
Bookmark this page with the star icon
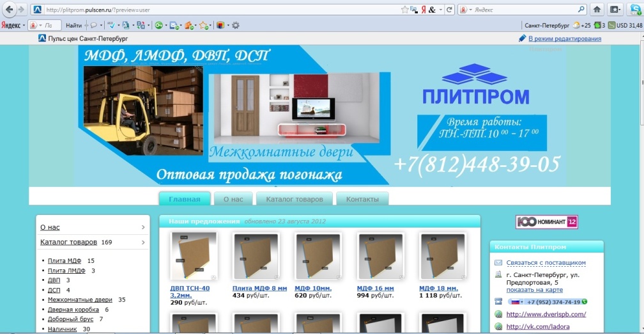point(404,10)
